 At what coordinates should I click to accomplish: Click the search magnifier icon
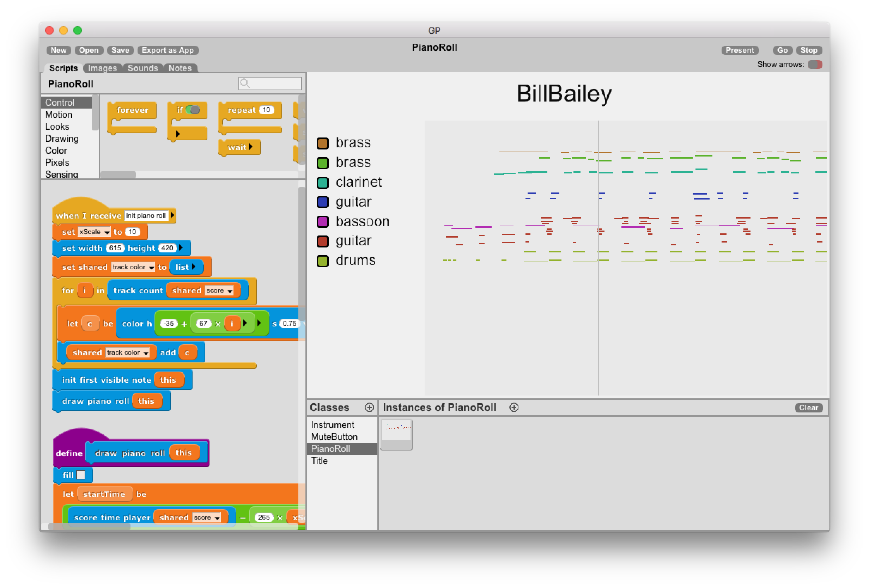[244, 83]
